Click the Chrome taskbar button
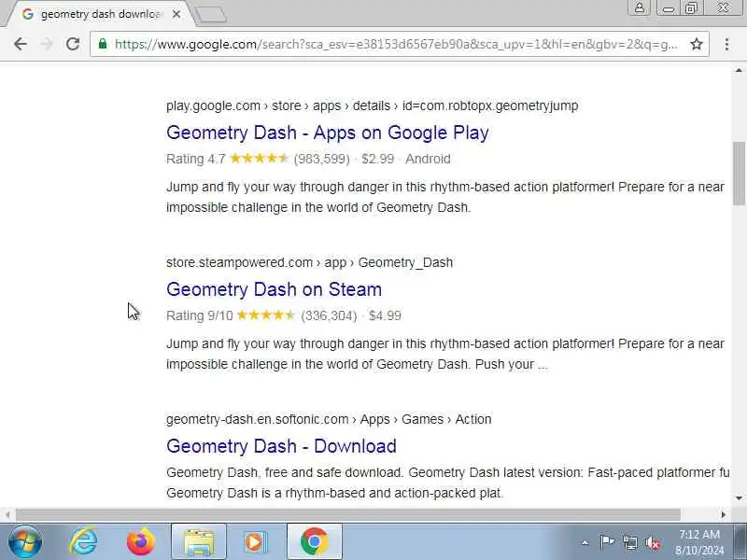This screenshot has height=560, width=747. [x=315, y=542]
